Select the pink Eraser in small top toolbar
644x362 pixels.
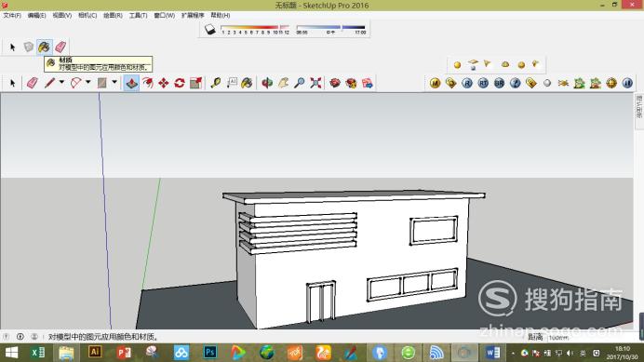60,47
